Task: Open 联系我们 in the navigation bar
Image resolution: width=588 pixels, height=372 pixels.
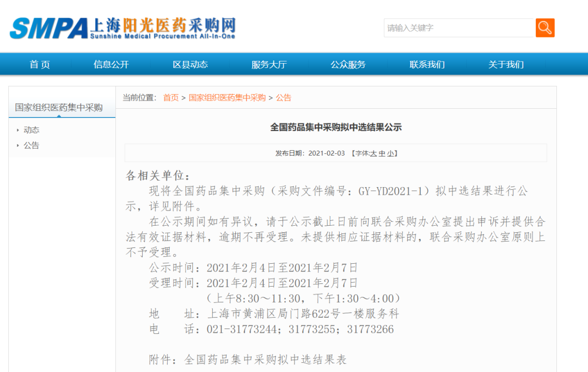Action: click(427, 64)
